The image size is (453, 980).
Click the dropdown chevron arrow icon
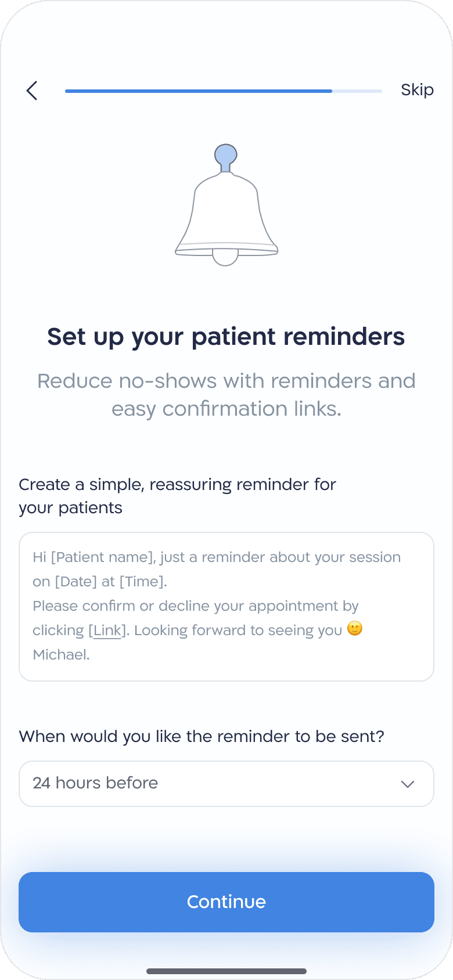408,784
